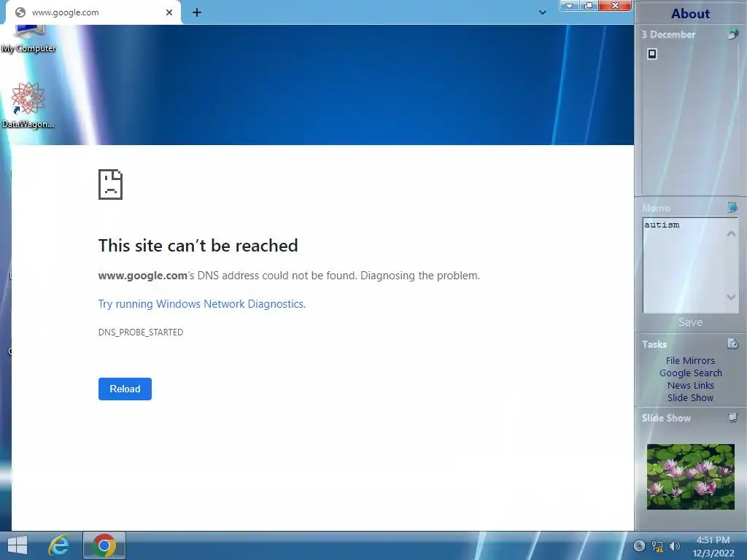Viewport: 747px width, 560px height.
Task: Click the Reload button
Action: (x=125, y=389)
